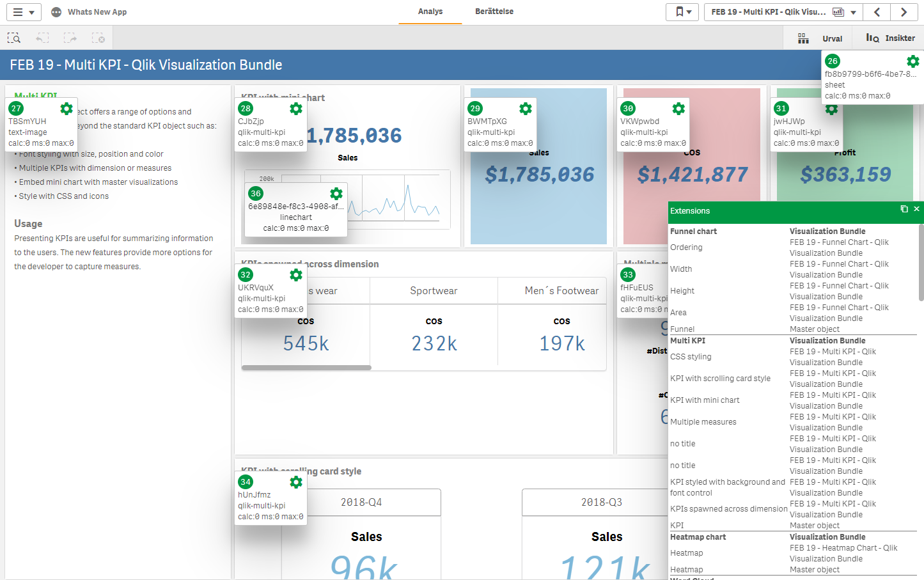Open smart search tool
The height and width of the screenshot is (580, 924).
pos(14,38)
